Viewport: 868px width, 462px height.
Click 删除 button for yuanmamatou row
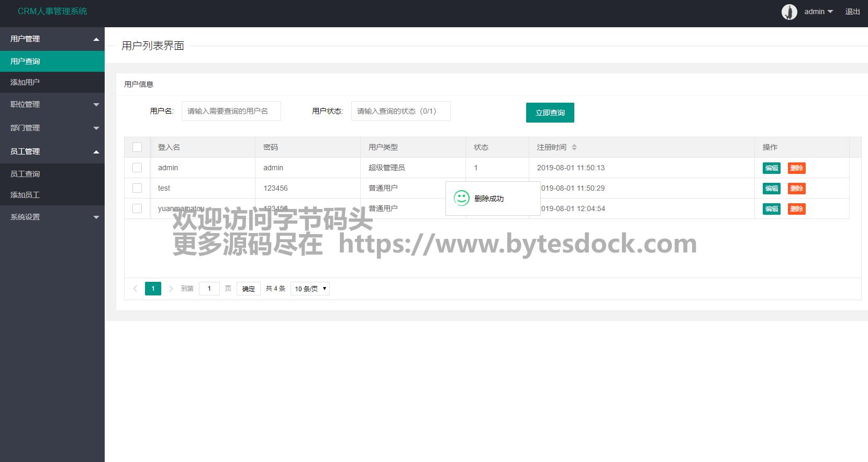click(x=796, y=209)
